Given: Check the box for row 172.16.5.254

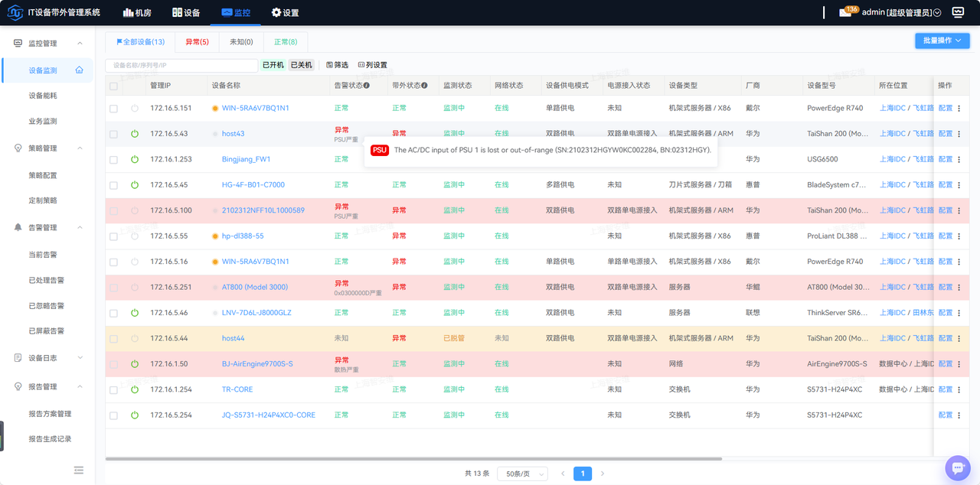Looking at the screenshot, I should pos(113,415).
